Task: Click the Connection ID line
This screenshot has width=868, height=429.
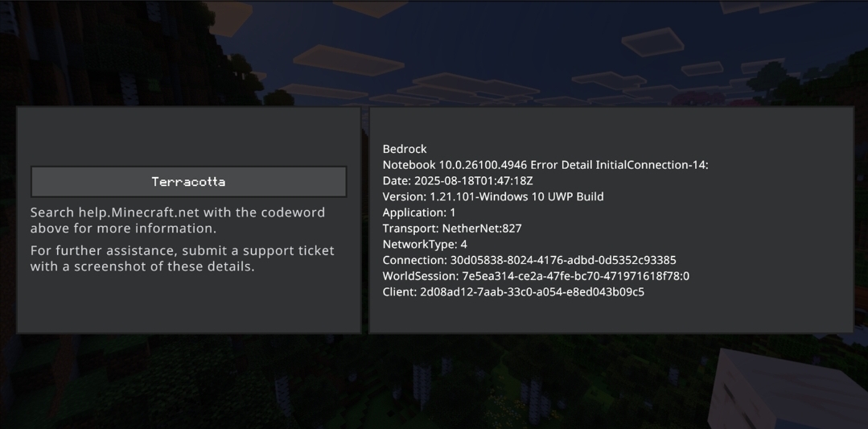Action: 529,260
